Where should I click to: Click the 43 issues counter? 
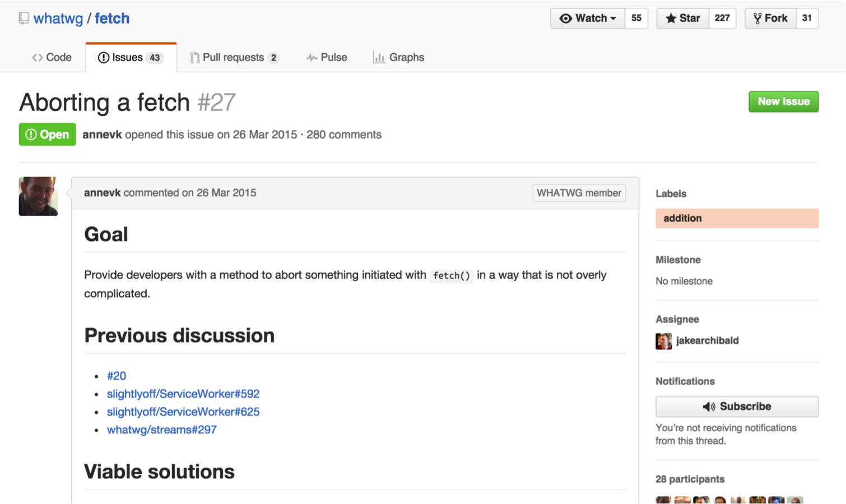pyautogui.click(x=155, y=58)
